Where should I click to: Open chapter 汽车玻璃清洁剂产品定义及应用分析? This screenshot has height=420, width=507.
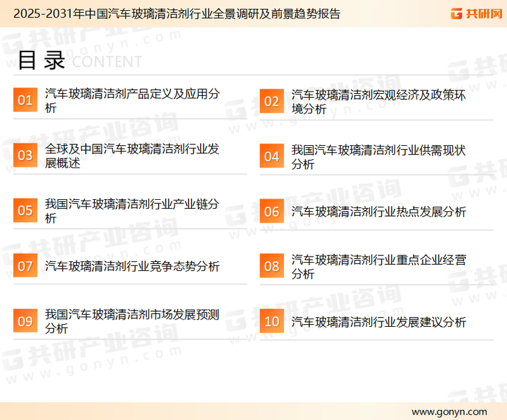[x=132, y=101]
